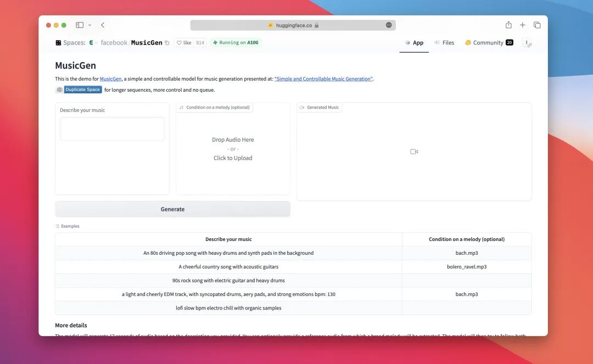
Task: Open a new tab with plus icon
Action: [522, 25]
